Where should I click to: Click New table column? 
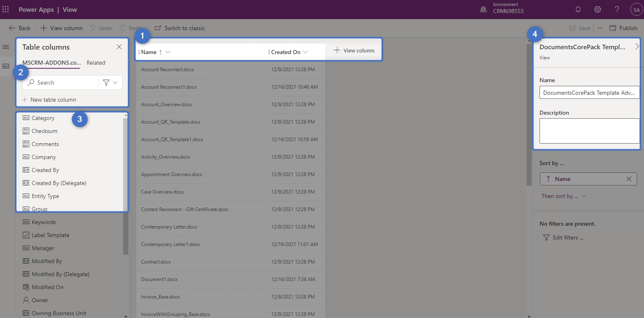(49, 100)
